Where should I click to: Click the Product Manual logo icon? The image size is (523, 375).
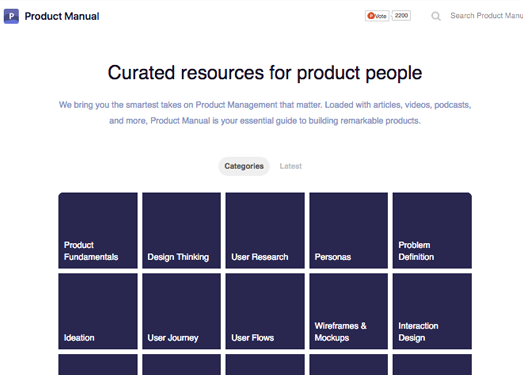click(x=11, y=16)
